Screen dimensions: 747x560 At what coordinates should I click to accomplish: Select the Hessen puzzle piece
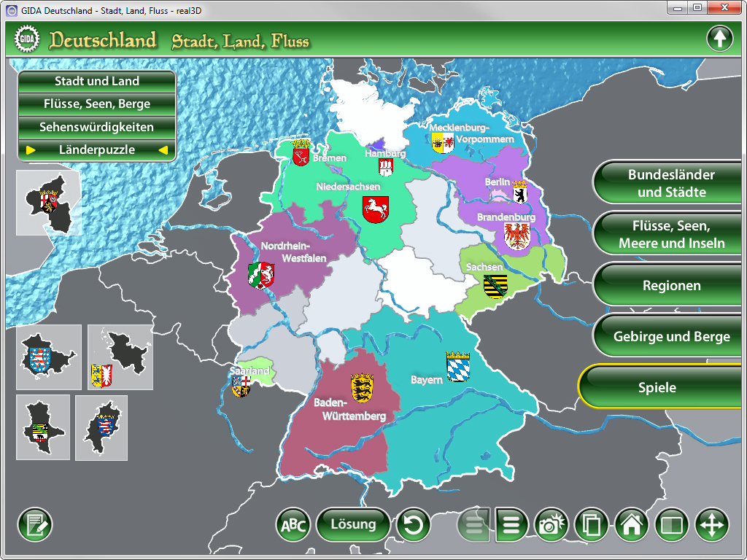pyautogui.click(x=101, y=427)
